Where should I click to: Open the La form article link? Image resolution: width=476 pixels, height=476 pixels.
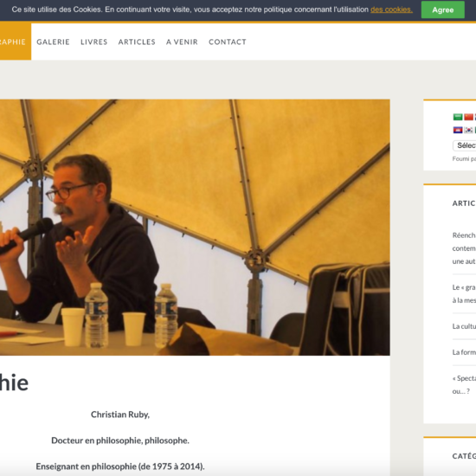coord(464,352)
